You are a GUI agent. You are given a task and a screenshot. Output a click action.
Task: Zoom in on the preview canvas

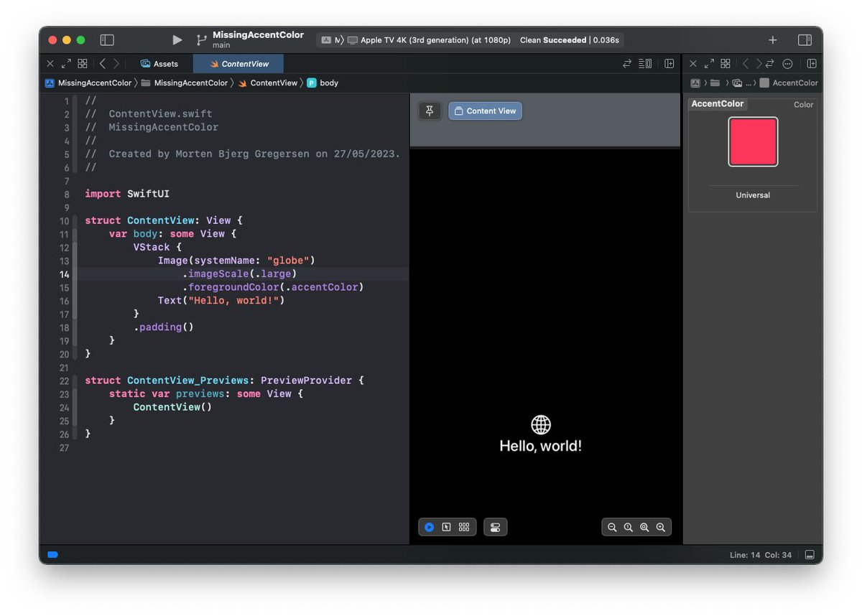(x=660, y=527)
